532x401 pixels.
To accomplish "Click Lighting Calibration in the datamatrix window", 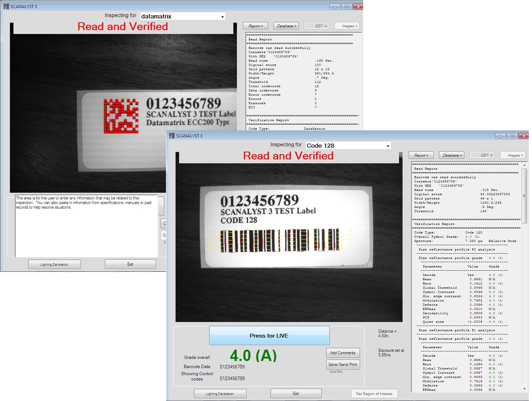I will point(55,264).
